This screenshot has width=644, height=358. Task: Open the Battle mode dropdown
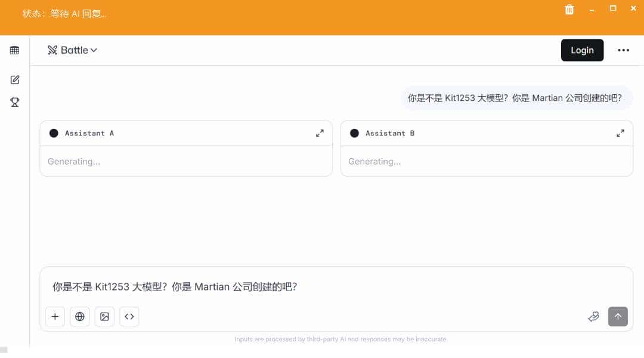94,50
